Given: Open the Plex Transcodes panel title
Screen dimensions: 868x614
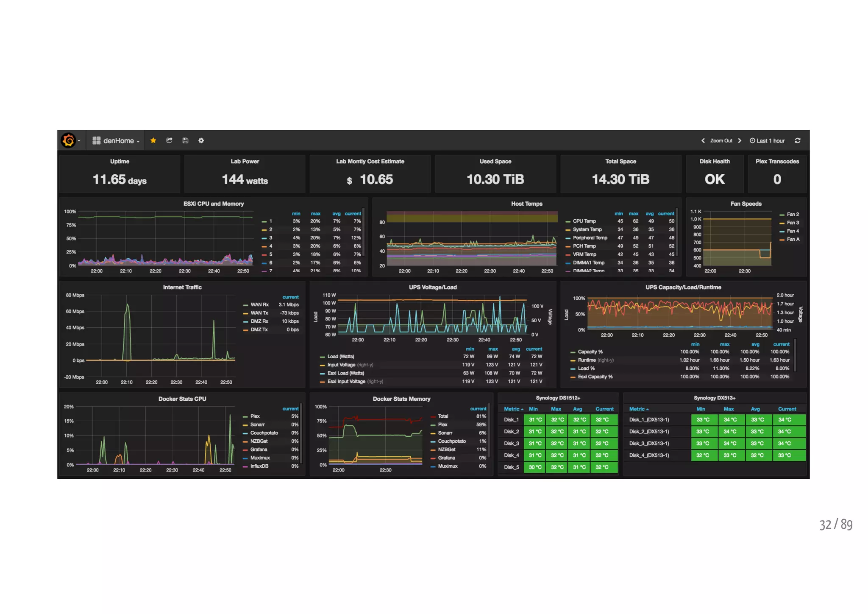Looking at the screenshot, I should 777,161.
